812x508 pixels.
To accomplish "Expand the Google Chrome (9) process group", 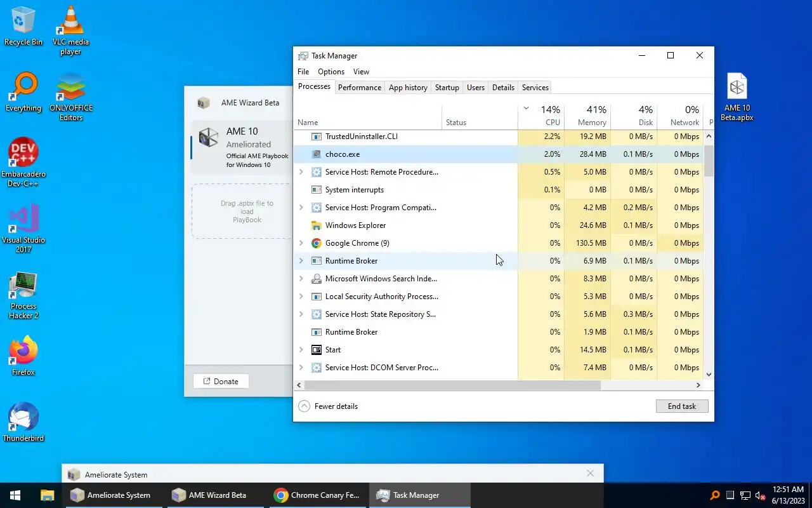I will click(301, 243).
